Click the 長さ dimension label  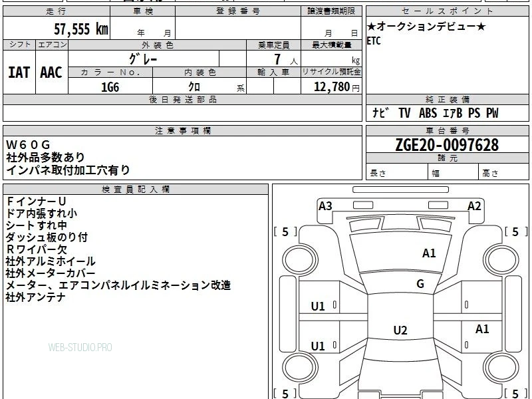378,174
